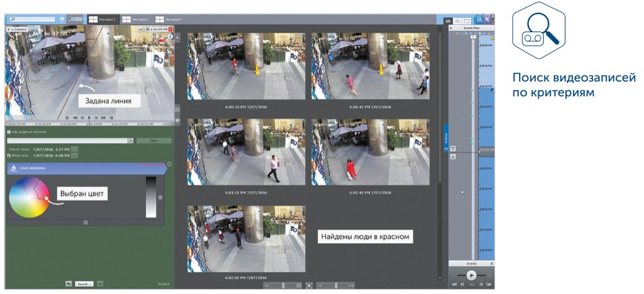
Task: Skip to next event in Events panel
Action: coord(489,284)
